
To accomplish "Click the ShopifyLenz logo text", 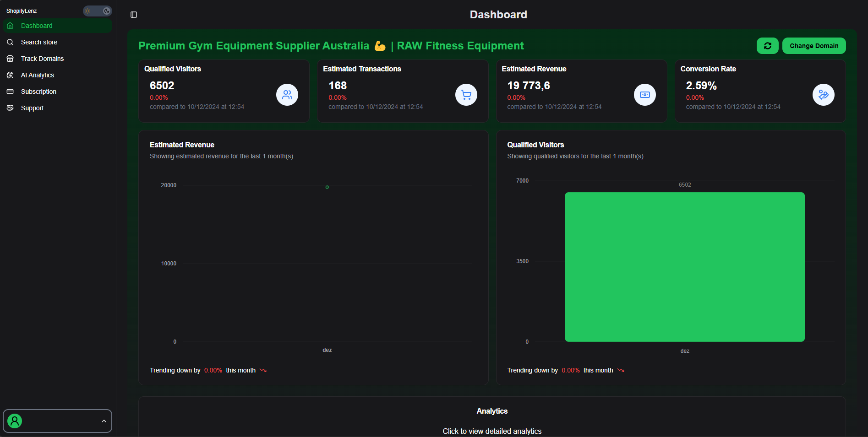I will tap(22, 11).
